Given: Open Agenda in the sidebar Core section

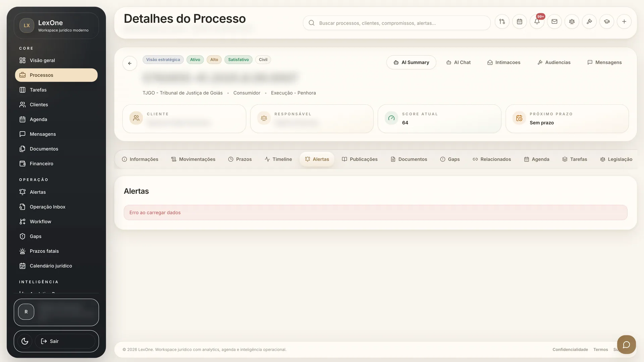Looking at the screenshot, I should tap(56, 119).
